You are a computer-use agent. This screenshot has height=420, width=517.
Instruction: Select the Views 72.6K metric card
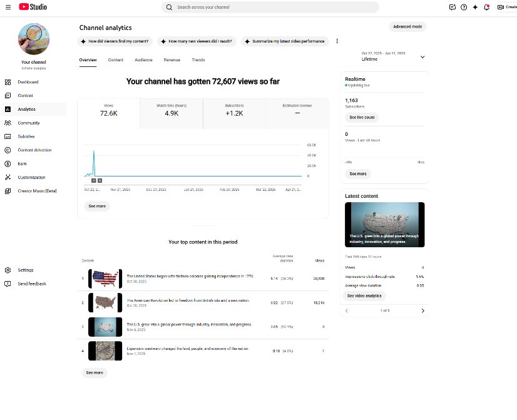click(x=108, y=113)
